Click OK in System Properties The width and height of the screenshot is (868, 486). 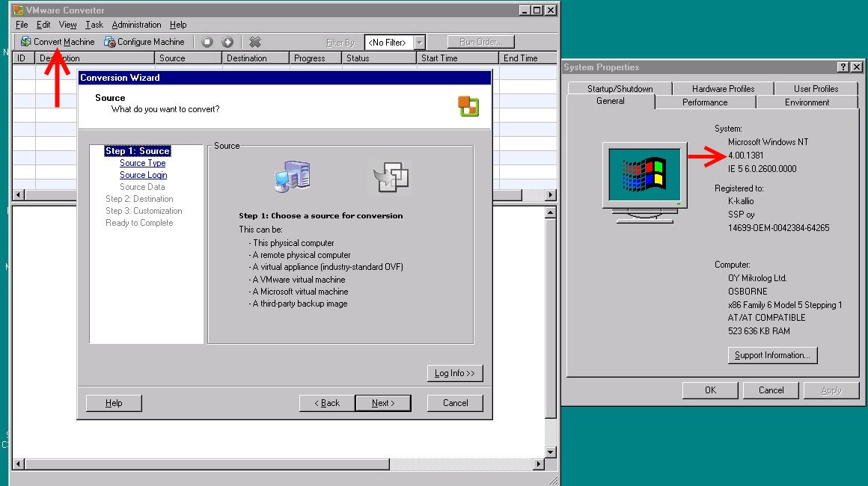[x=710, y=390]
